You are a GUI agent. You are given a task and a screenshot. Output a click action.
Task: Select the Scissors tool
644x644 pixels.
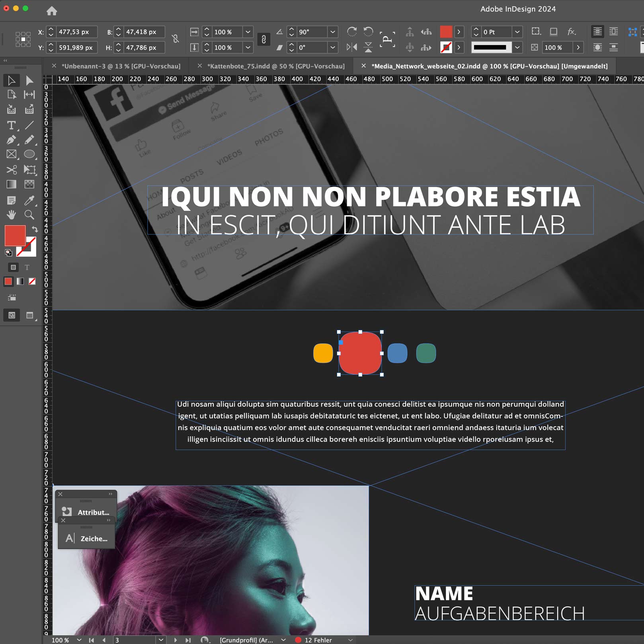pos(12,170)
